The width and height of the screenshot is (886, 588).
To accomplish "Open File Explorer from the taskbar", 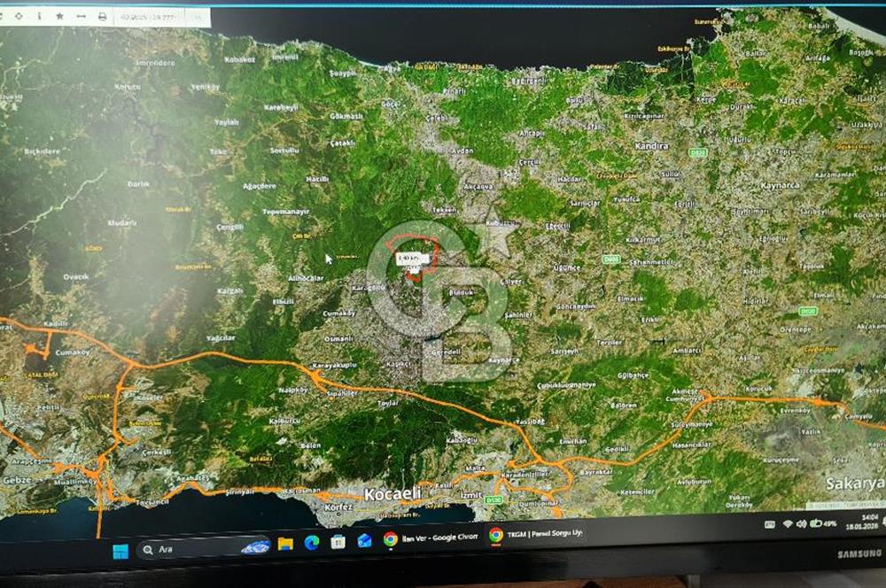I will [284, 541].
